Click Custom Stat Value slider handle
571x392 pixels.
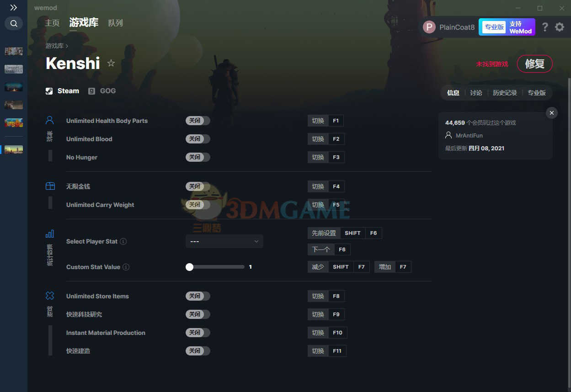coord(189,267)
